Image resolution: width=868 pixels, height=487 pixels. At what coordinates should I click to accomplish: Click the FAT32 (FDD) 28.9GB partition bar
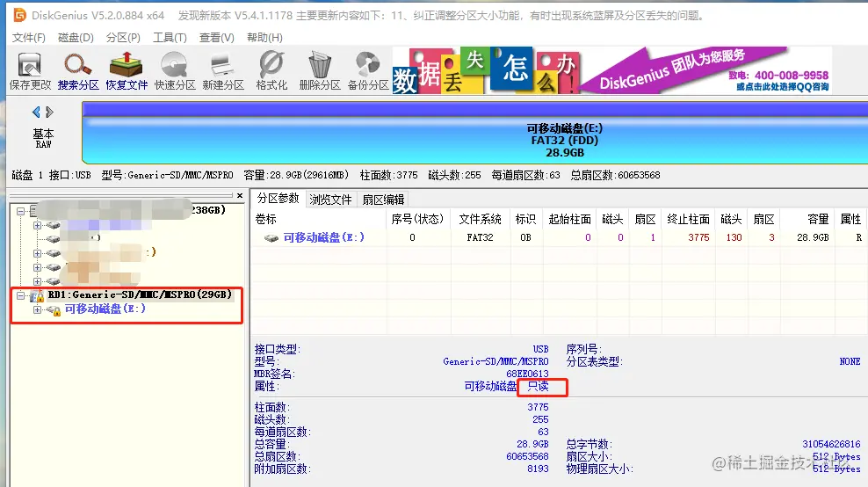(x=475, y=133)
